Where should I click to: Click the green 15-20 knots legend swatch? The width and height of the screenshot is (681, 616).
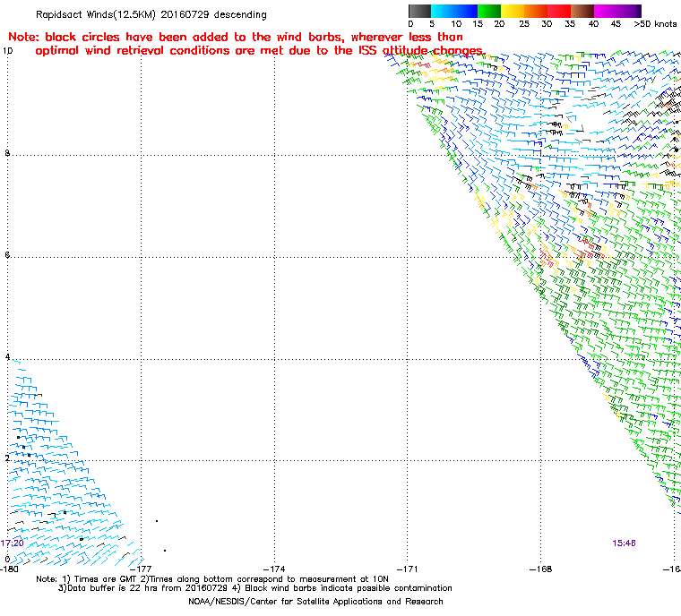coord(489,12)
